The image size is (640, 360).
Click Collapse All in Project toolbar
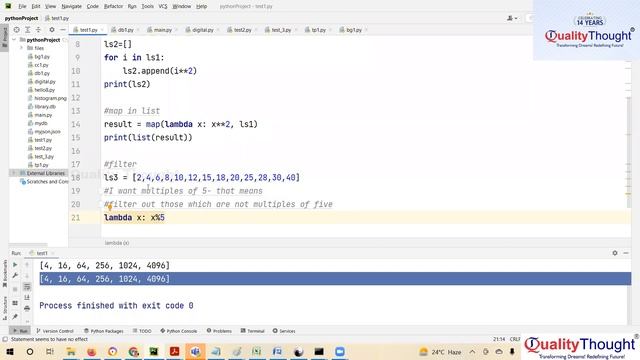pos(38,30)
